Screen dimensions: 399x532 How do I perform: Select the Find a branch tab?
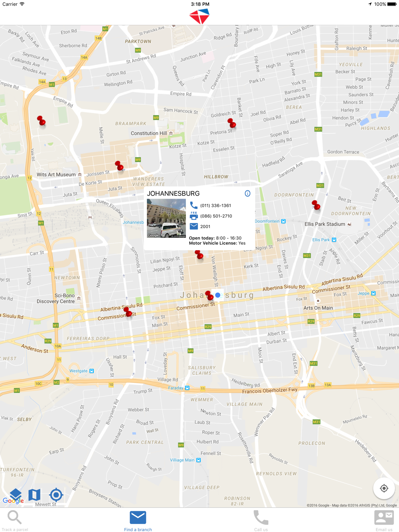[138, 520]
